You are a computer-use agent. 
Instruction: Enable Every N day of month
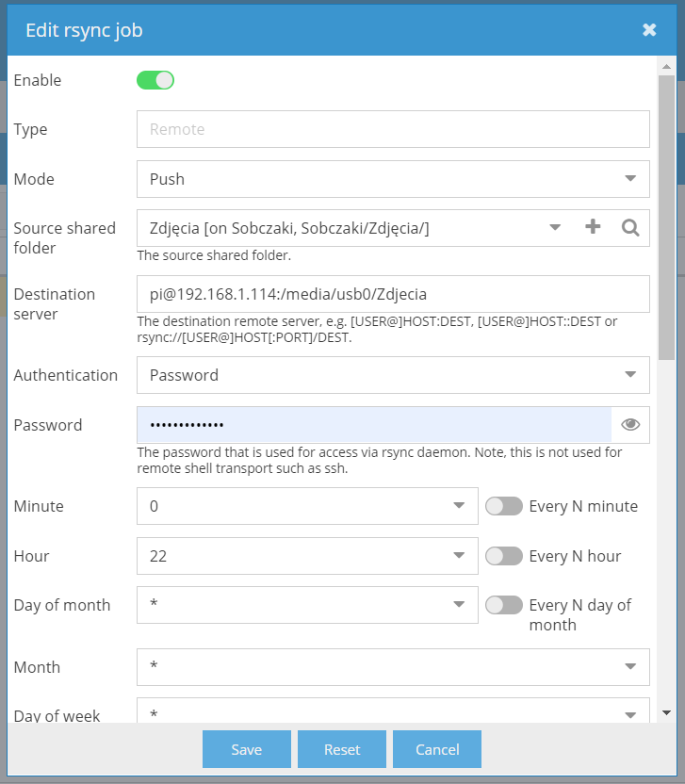(504, 605)
